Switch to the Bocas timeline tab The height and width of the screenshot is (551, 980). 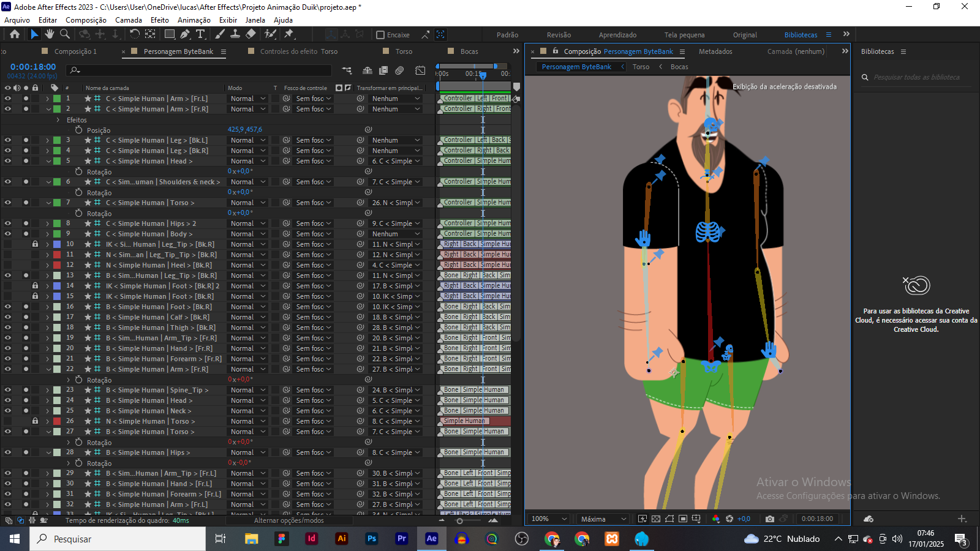tap(469, 51)
